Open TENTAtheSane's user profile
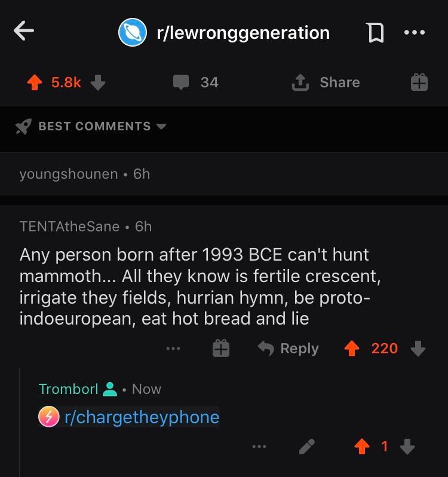448x477 pixels. [x=69, y=227]
